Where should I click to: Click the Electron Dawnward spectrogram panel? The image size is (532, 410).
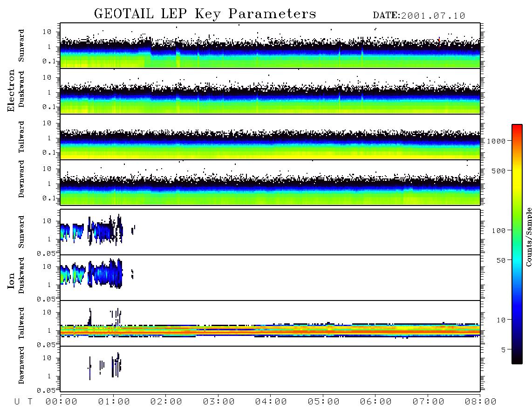pyautogui.click(x=270, y=183)
